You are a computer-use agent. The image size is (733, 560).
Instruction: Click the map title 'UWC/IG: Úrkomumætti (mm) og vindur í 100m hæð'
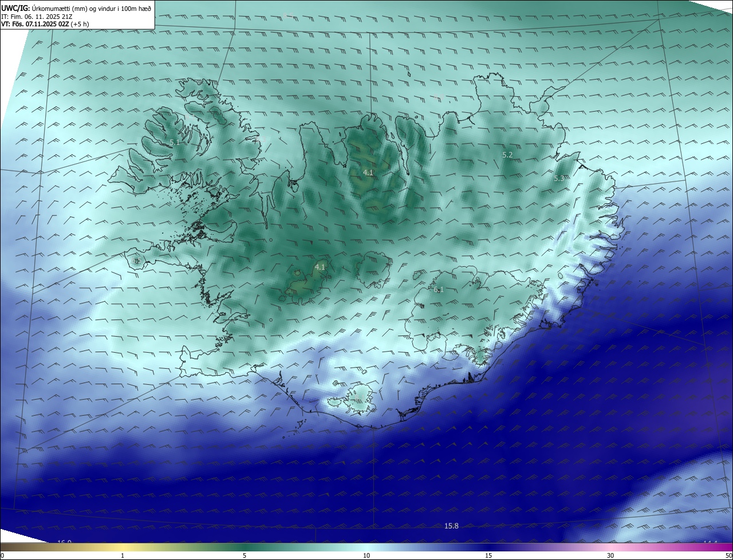pos(76,9)
